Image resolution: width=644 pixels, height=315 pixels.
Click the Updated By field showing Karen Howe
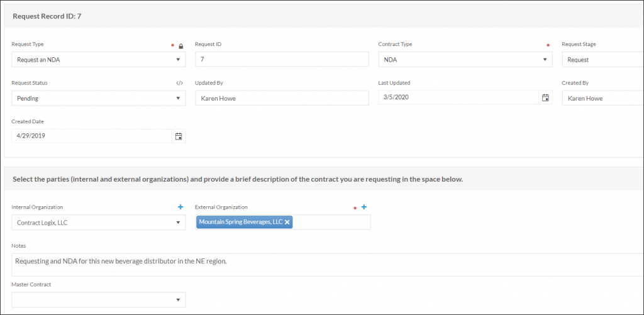[x=281, y=98]
